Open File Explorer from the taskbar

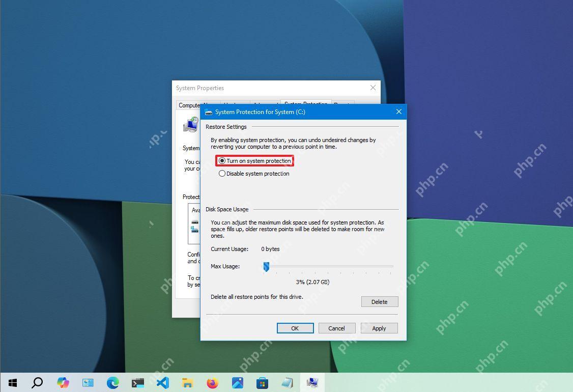pyautogui.click(x=187, y=383)
